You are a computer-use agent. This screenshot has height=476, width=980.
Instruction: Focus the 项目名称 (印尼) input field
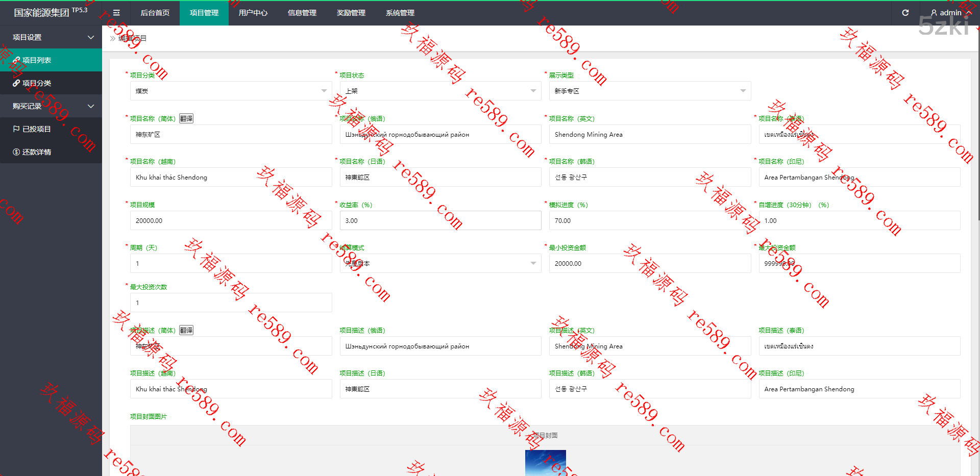[860, 177]
